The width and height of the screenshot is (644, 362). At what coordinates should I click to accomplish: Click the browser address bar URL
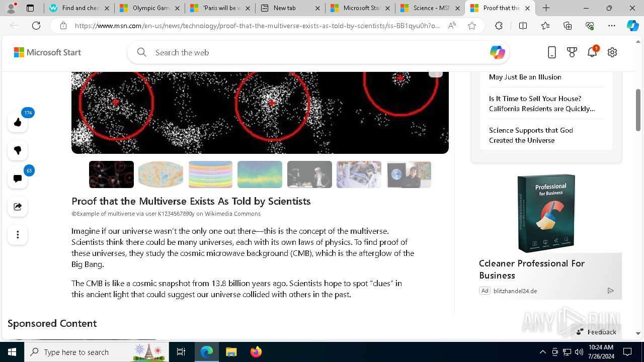click(x=257, y=26)
